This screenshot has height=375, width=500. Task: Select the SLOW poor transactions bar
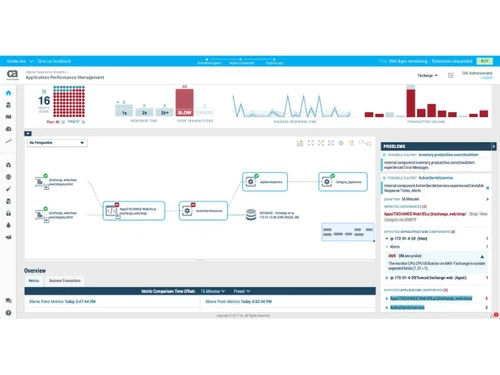click(x=185, y=103)
